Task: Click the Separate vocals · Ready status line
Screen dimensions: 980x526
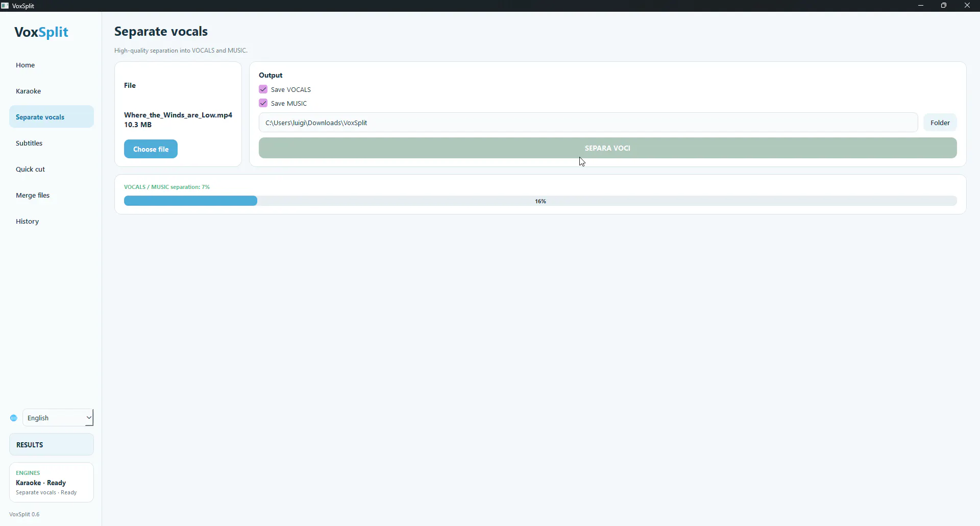Action: [46, 492]
